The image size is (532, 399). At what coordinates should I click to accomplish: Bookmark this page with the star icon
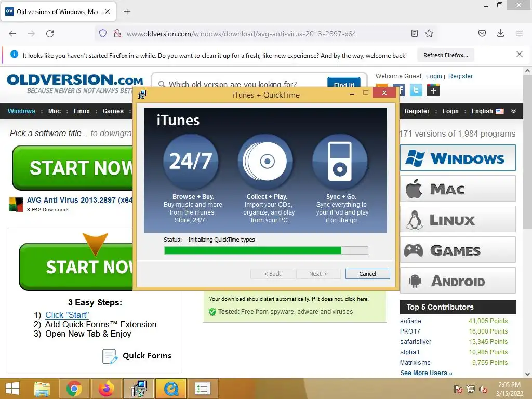[429, 33]
